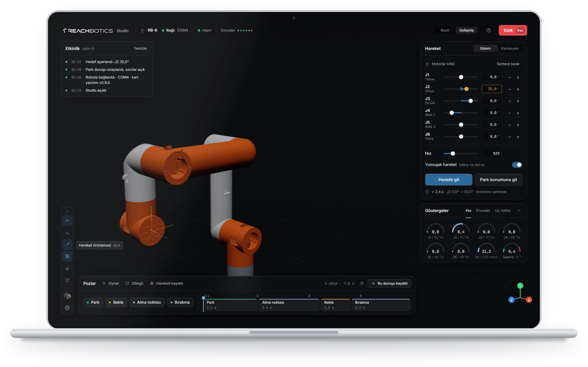Click the RB-6 robot arm icon

(x=143, y=30)
